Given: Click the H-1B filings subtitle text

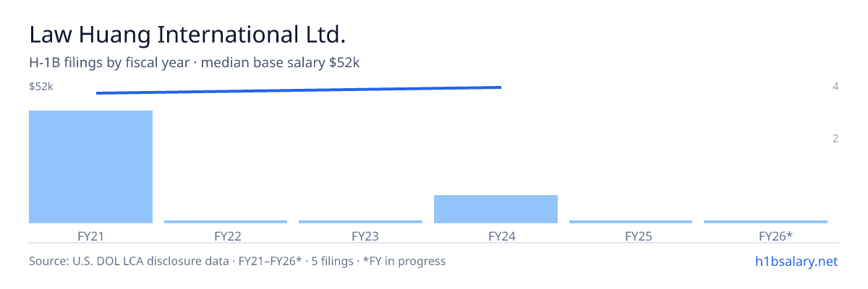Looking at the screenshot, I should click(x=195, y=63).
